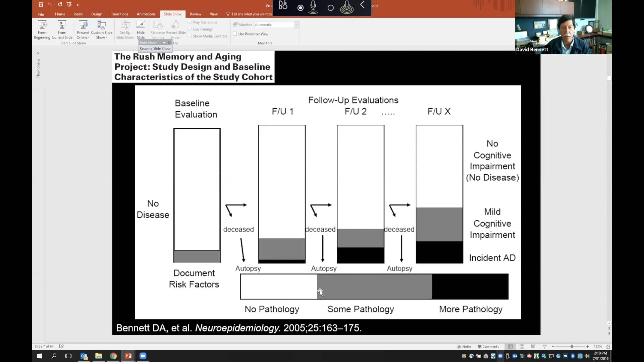Image resolution: width=644 pixels, height=362 pixels.
Task: Click the mute microphone icon in Zoom toolbar
Action: pos(313,8)
